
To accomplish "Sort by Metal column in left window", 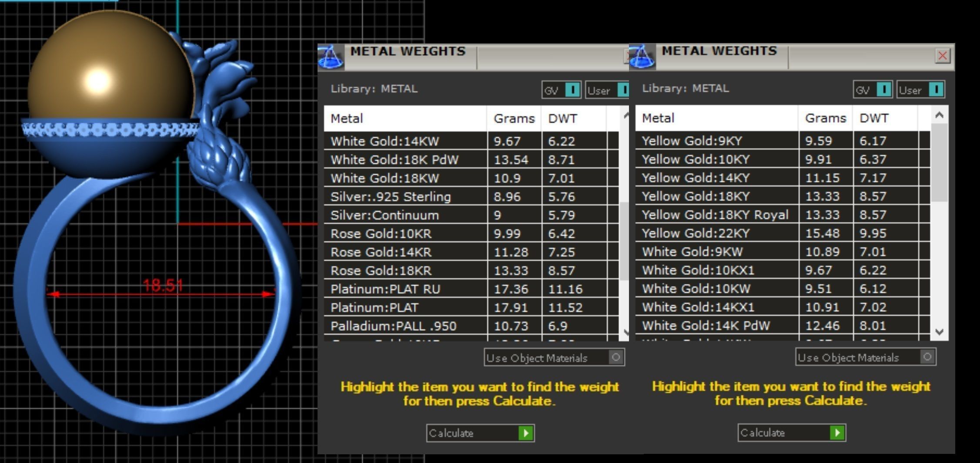I will pyautogui.click(x=405, y=118).
